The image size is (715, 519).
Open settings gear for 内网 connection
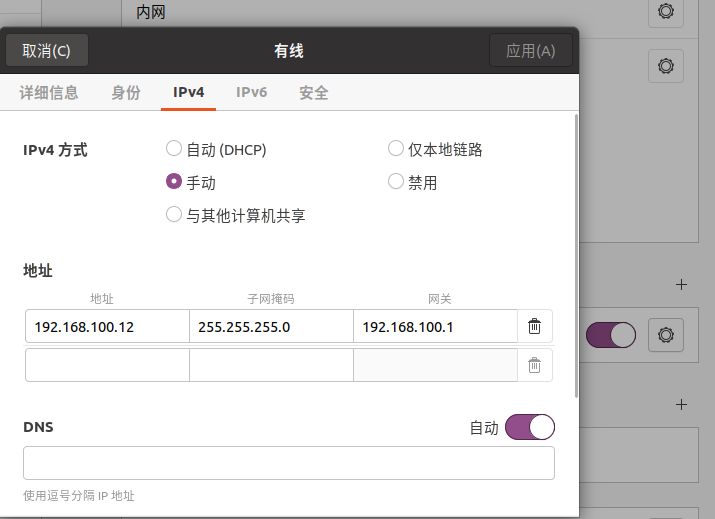tap(666, 11)
